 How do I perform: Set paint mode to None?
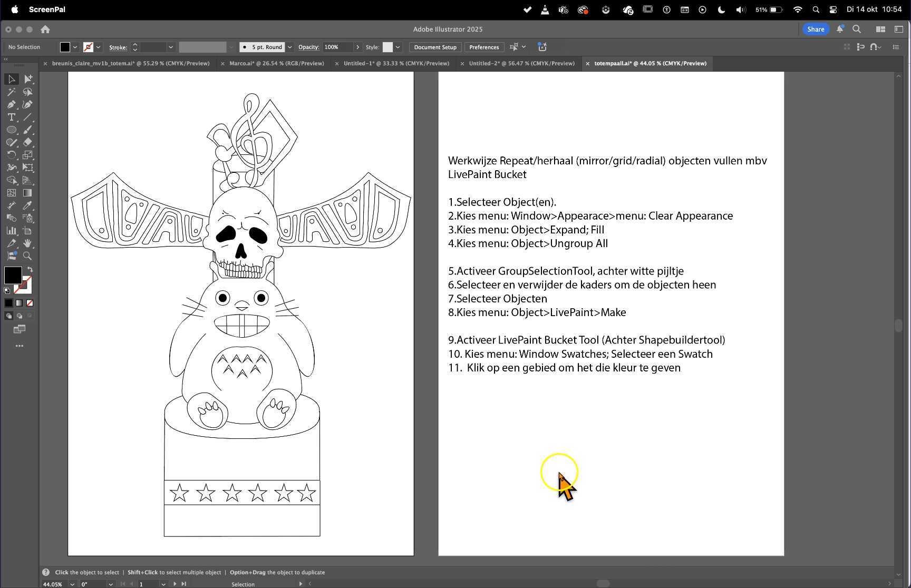30,303
